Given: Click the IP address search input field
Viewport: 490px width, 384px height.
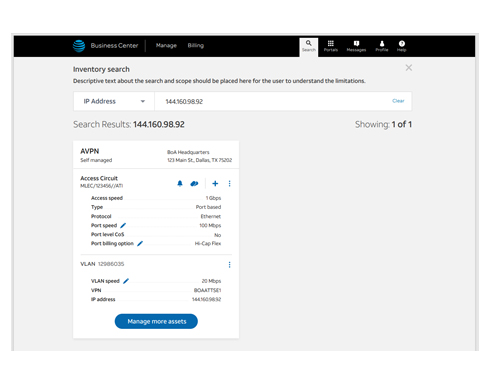Looking at the screenshot, I should pos(272,101).
